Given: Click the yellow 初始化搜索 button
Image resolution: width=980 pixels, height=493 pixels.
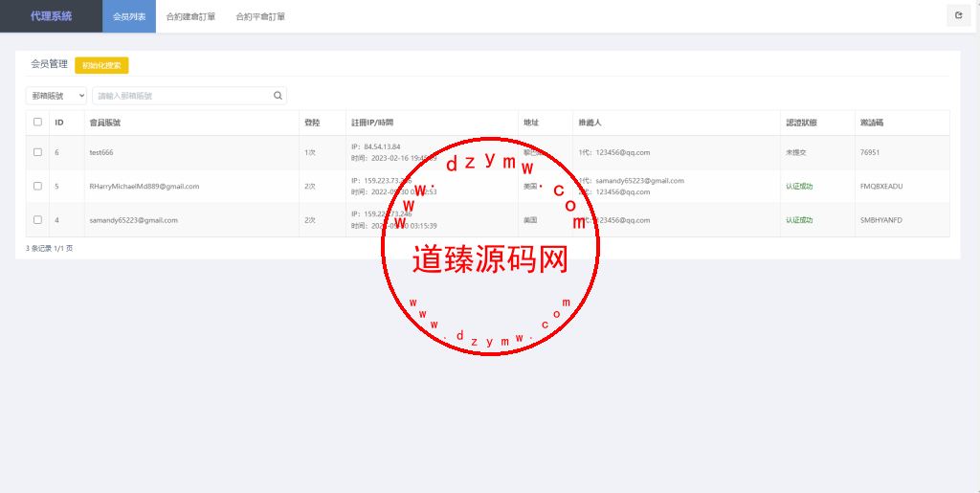Looking at the screenshot, I should 101,65.
